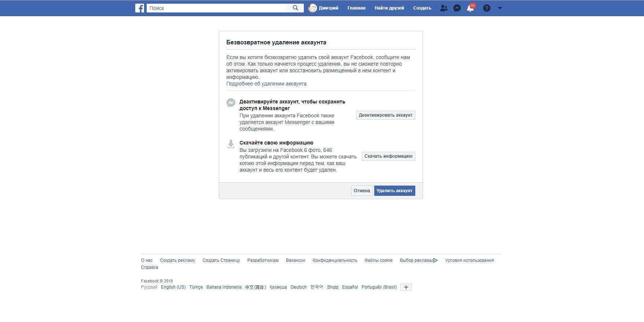Image resolution: width=644 pixels, height=322 pixels.
Task: Click the gray Messenger icon in dialog
Action: (231, 103)
